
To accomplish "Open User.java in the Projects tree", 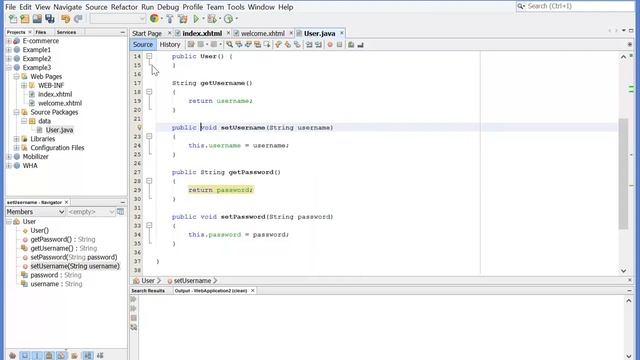I will (x=59, y=130).
